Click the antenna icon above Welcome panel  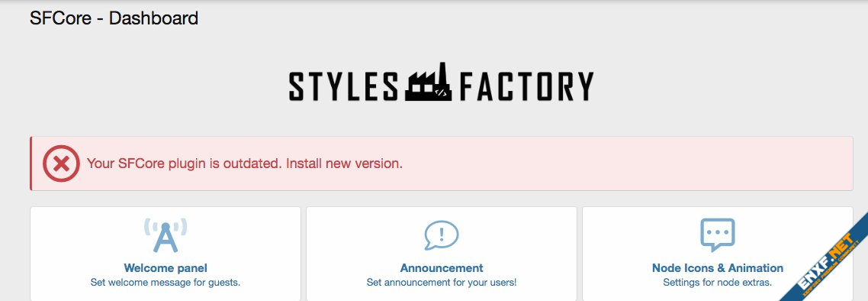click(x=166, y=235)
